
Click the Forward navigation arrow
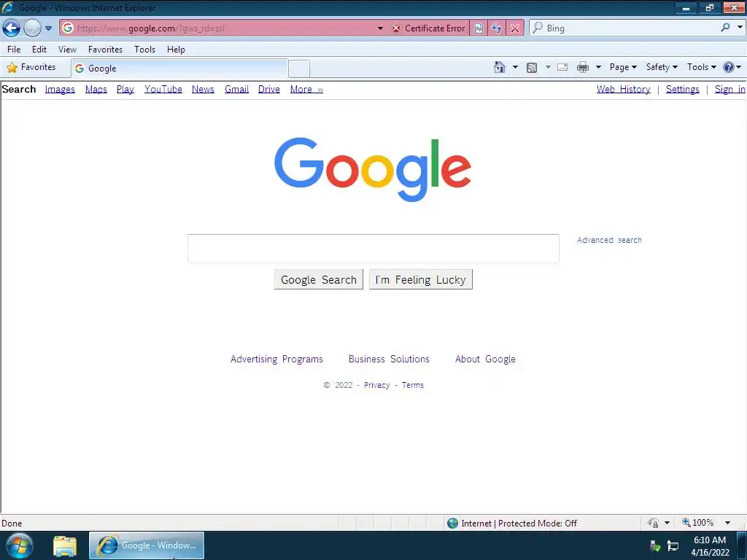(32, 28)
